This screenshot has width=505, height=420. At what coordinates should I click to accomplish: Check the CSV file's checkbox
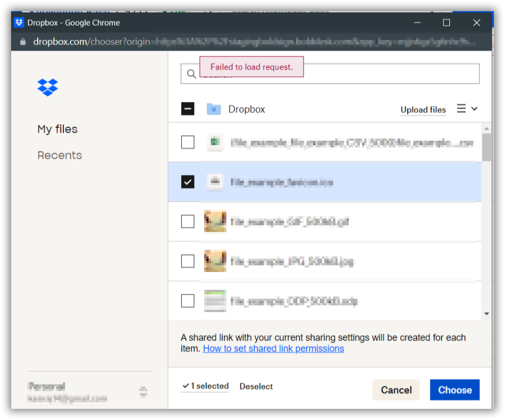coord(187,142)
